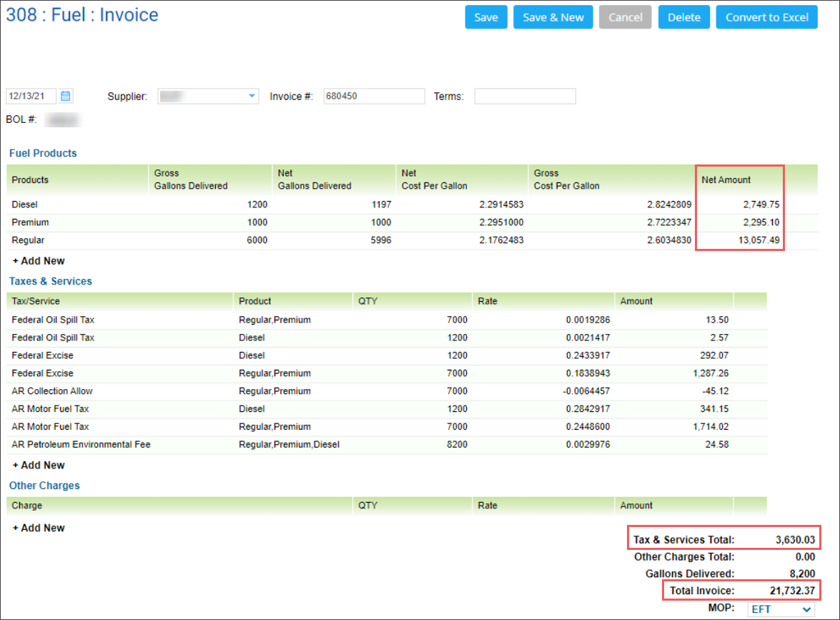Click rate 0.0029976
Screen dimensions: 840x620
pyautogui.click(x=588, y=444)
